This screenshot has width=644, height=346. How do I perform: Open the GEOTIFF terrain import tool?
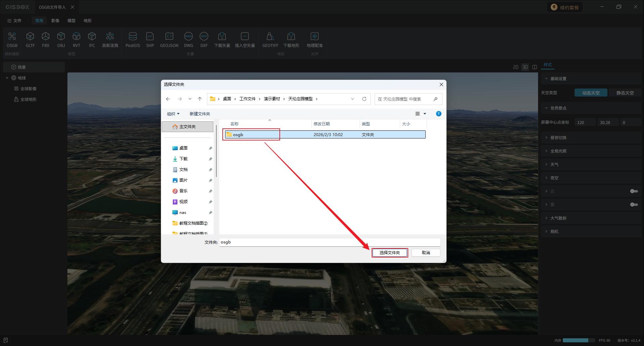pos(270,36)
